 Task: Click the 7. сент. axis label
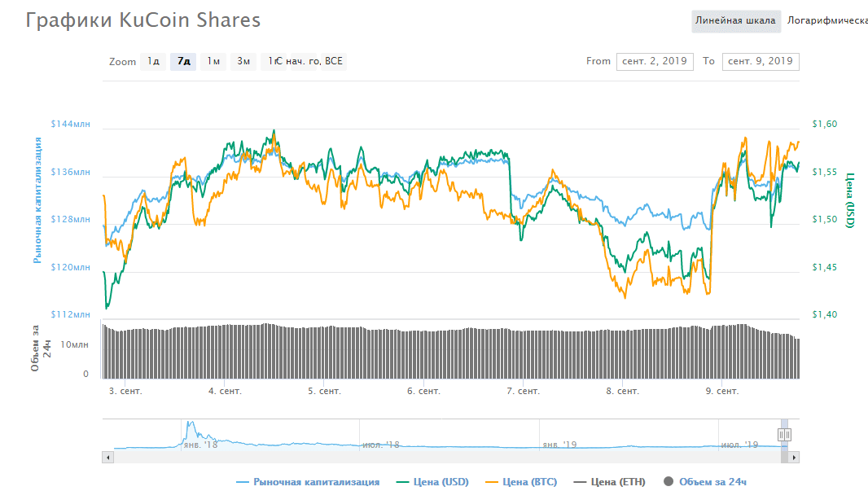point(523,392)
